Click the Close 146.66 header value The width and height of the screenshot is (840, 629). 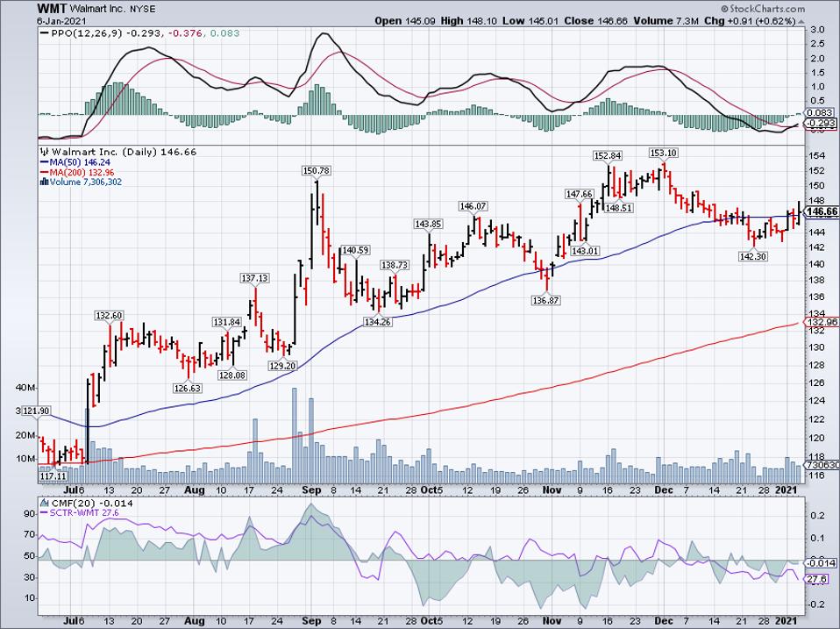[595, 21]
